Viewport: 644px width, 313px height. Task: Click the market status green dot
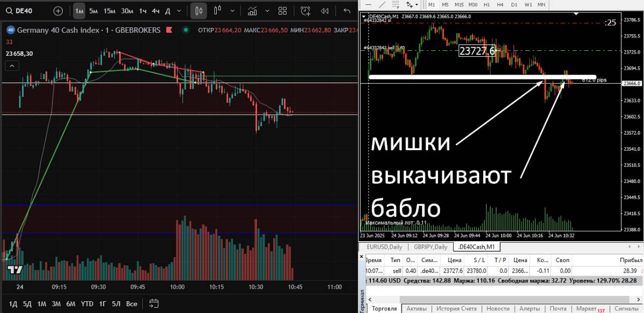click(186, 30)
